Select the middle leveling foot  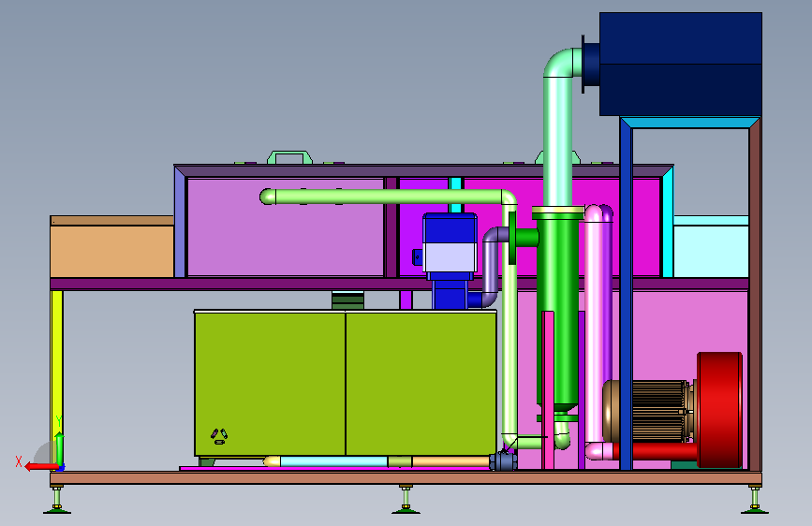click(406, 500)
